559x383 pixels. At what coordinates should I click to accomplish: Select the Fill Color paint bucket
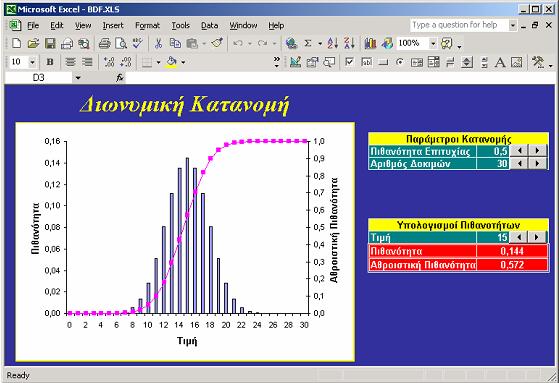coord(171,62)
